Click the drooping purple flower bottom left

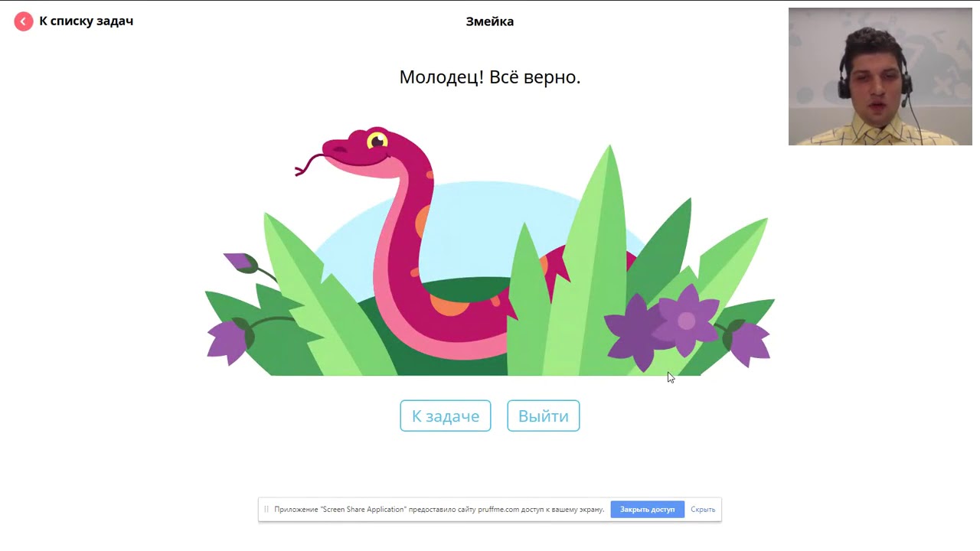(228, 341)
